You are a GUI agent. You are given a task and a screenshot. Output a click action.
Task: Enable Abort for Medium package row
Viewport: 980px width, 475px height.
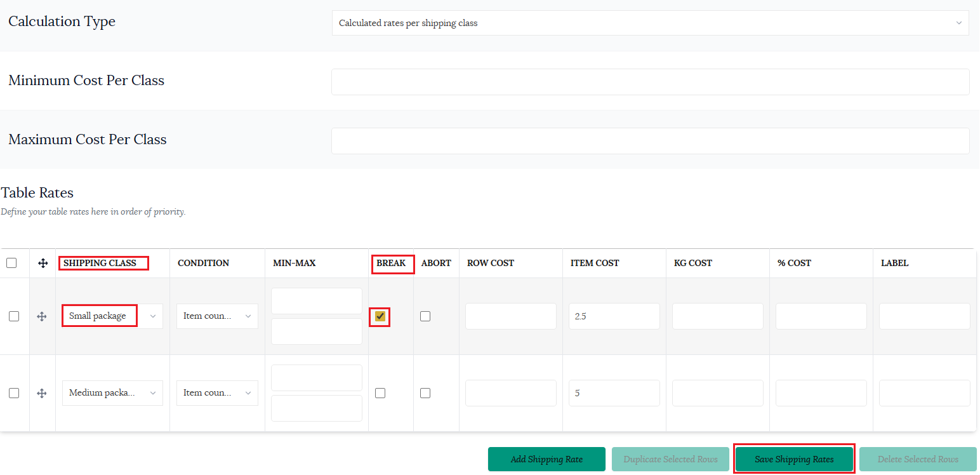coord(425,393)
